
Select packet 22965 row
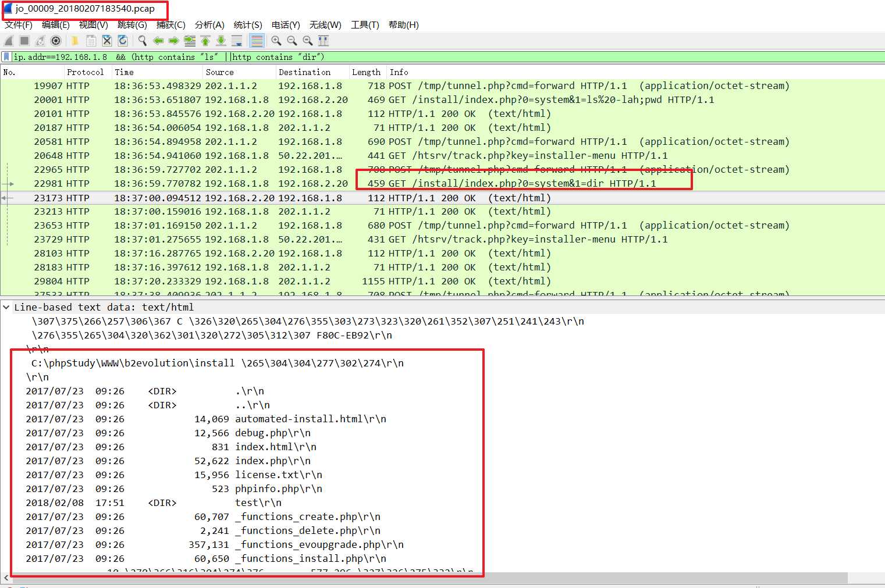(442, 169)
